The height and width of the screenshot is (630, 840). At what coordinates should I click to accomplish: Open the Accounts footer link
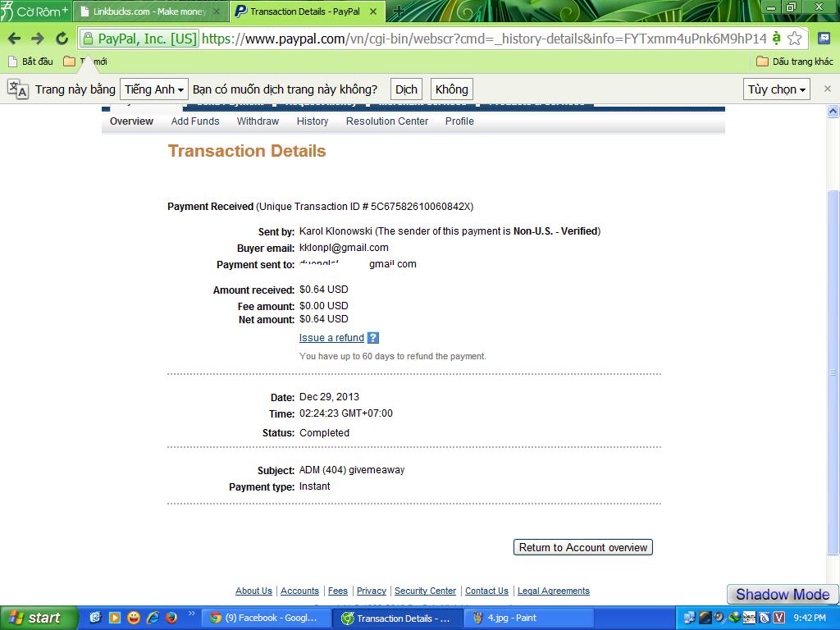299,591
